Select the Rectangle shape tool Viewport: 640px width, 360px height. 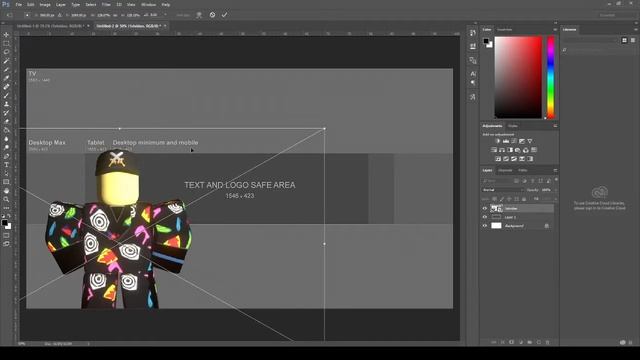click(6, 182)
